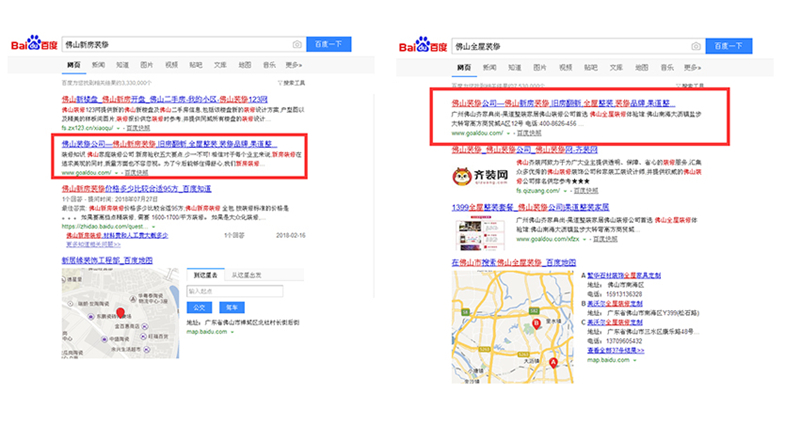
Task: Select the 新闻 tab on the right page
Action: point(489,67)
